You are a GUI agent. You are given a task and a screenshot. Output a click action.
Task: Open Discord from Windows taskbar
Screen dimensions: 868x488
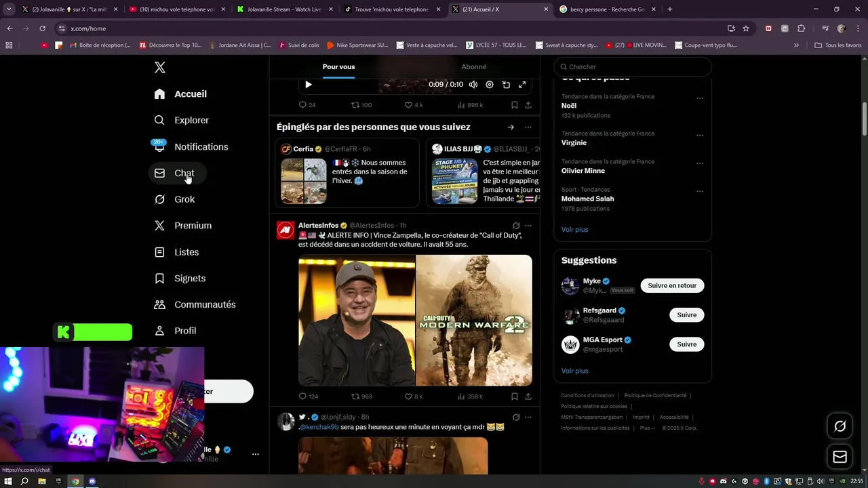pyautogui.click(x=92, y=481)
